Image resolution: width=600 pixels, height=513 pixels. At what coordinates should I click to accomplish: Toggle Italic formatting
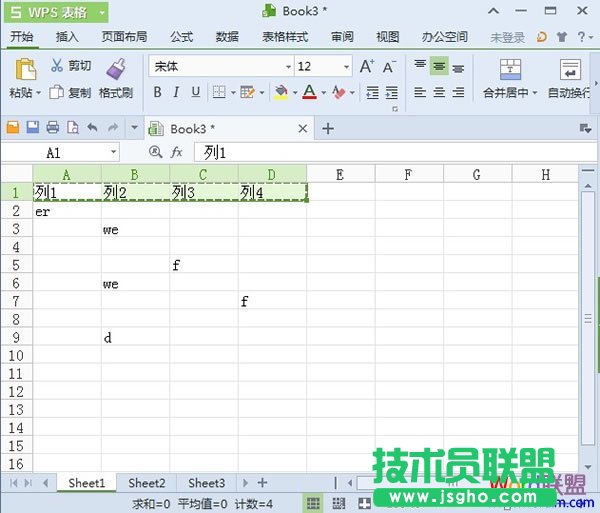tap(176, 92)
